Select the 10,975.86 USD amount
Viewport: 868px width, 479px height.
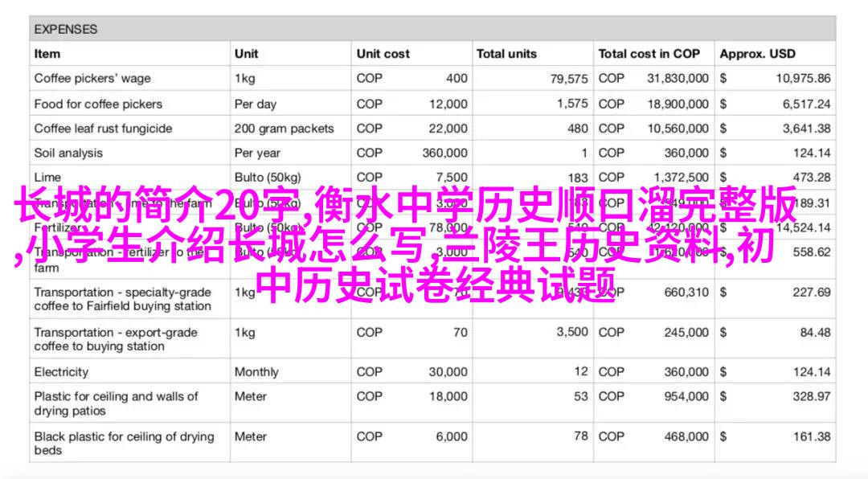(x=803, y=79)
